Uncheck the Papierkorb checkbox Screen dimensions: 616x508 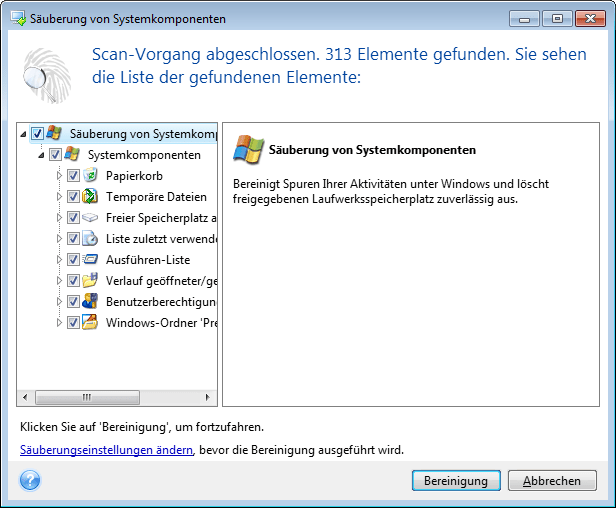coord(73,176)
